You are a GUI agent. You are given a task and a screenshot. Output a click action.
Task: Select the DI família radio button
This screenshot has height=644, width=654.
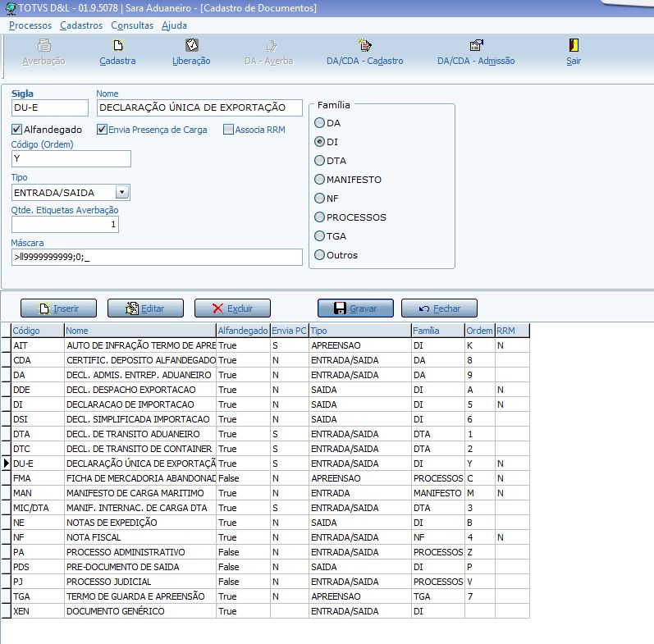(319, 141)
